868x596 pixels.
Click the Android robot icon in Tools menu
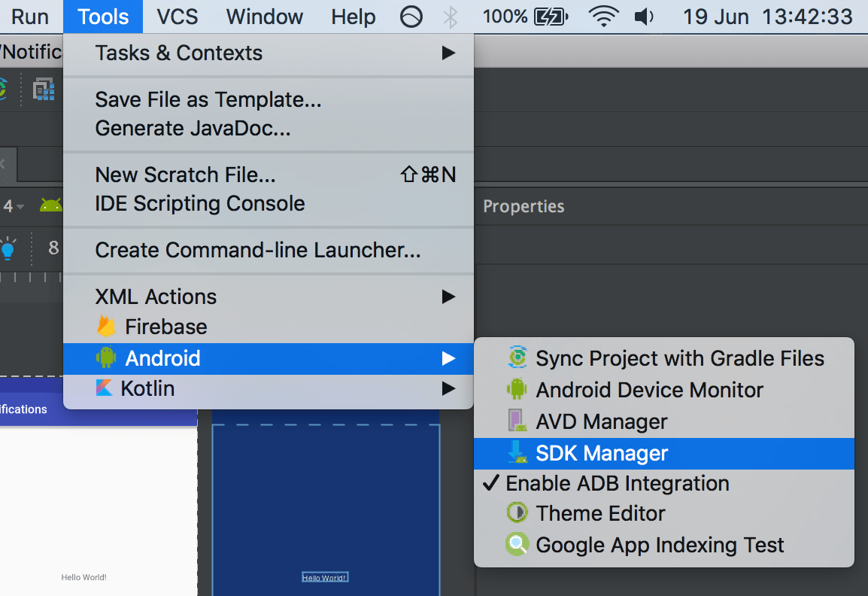pos(106,357)
